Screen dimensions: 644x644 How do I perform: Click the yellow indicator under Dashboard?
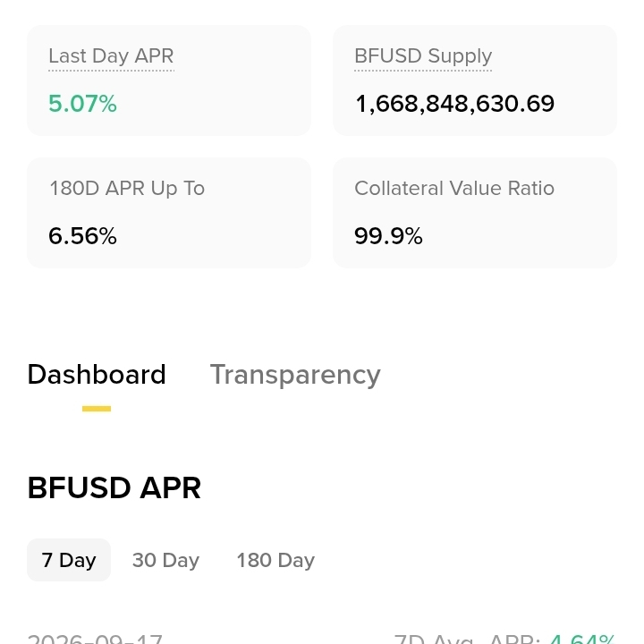click(x=97, y=409)
